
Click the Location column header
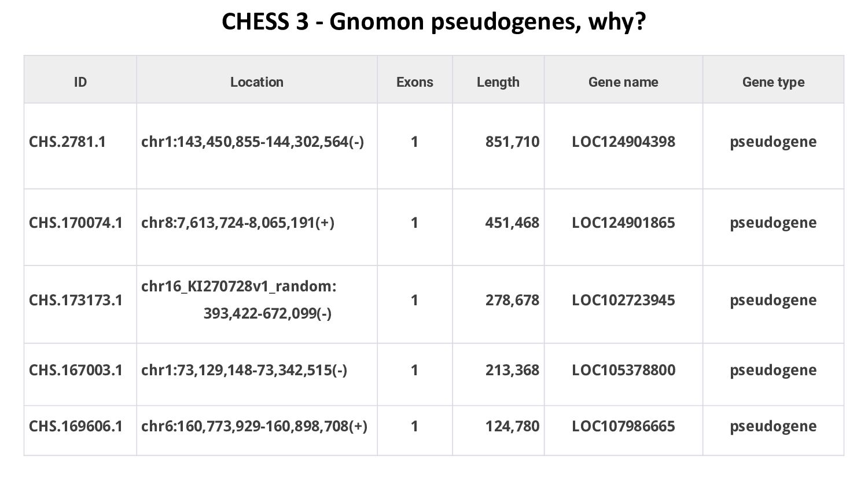tap(257, 82)
